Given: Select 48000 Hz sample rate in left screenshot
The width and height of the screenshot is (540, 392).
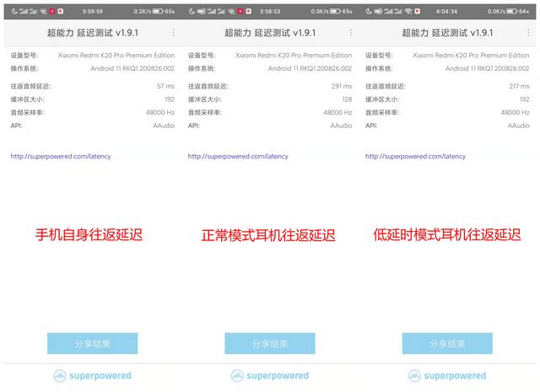Looking at the screenshot, I should [x=160, y=112].
